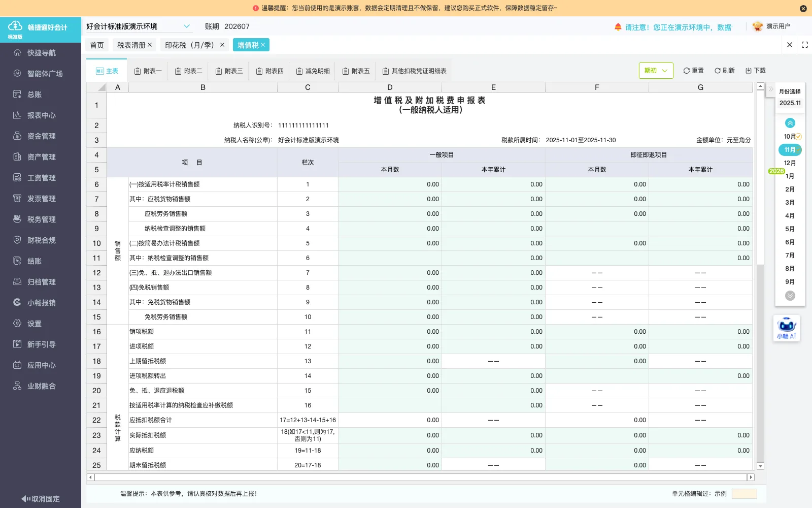Show later months with down arrow
Viewport: 812px width, 508px height.
[x=790, y=296]
